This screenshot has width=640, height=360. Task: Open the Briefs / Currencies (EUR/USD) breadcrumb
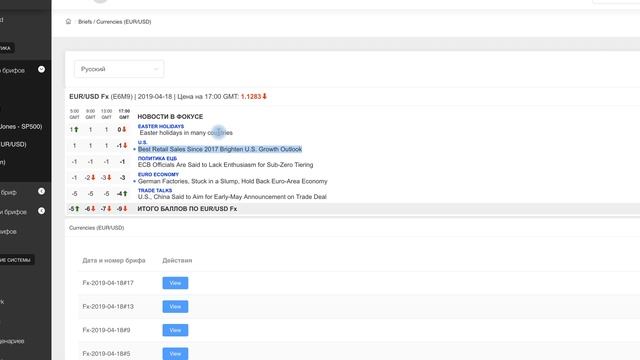[x=114, y=22]
